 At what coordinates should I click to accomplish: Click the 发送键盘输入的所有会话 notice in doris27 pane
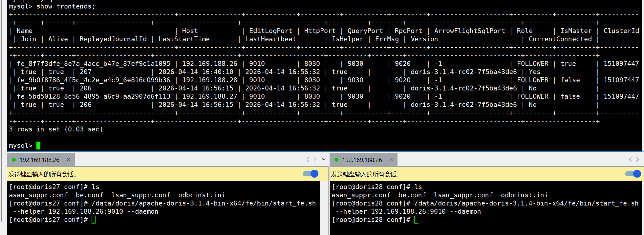pyautogui.click(x=43, y=174)
